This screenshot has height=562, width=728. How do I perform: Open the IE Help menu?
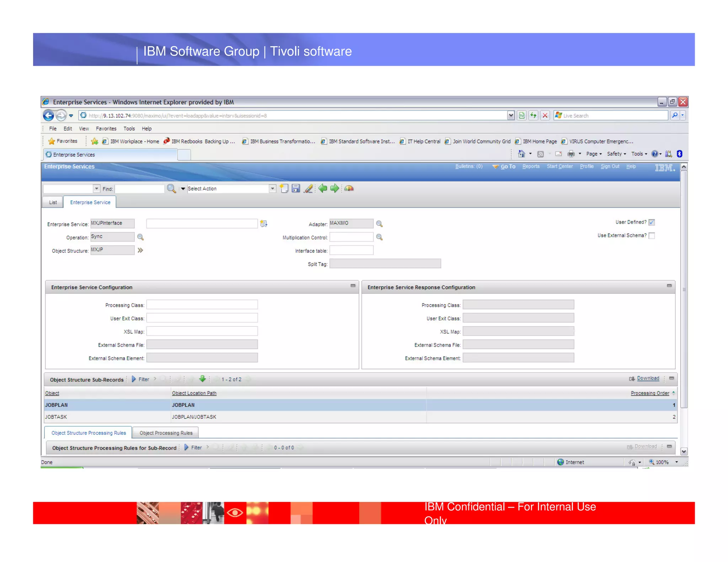146,129
